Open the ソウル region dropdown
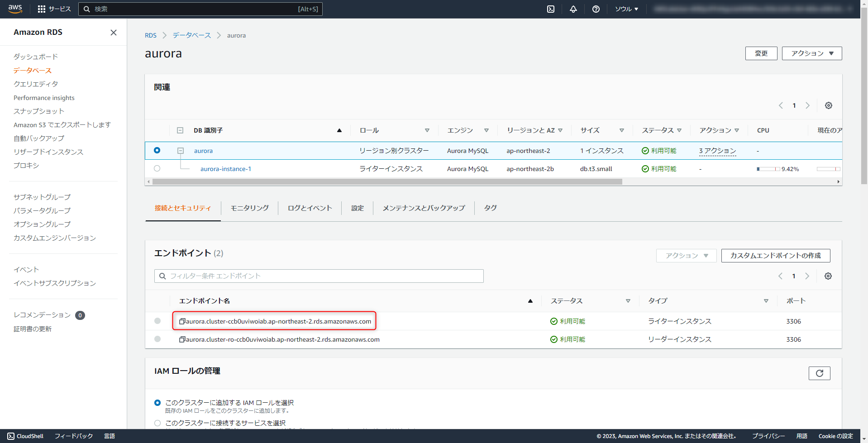Screen dimensions: 868x443 pyautogui.click(x=626, y=9)
